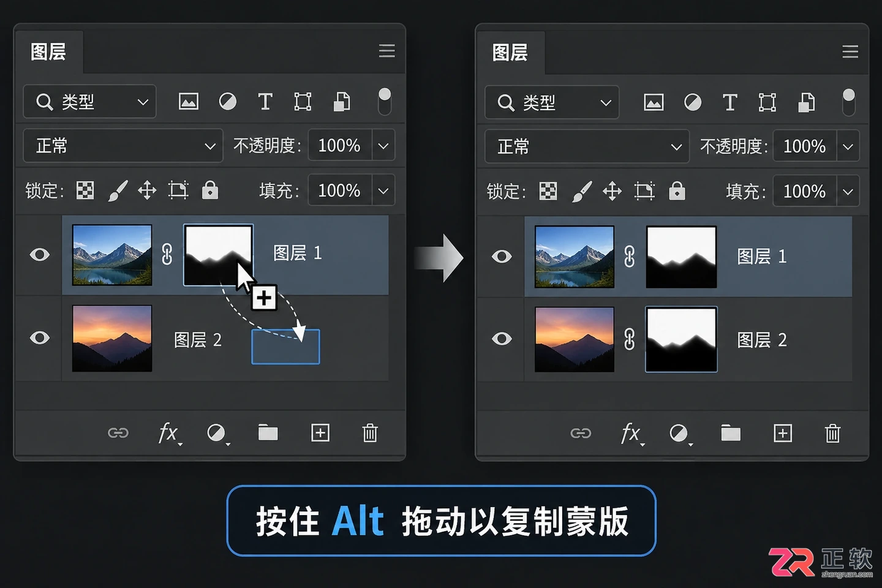The image size is (882, 588).
Task: Lock image pixels brush icon, left panel
Action: click(118, 190)
